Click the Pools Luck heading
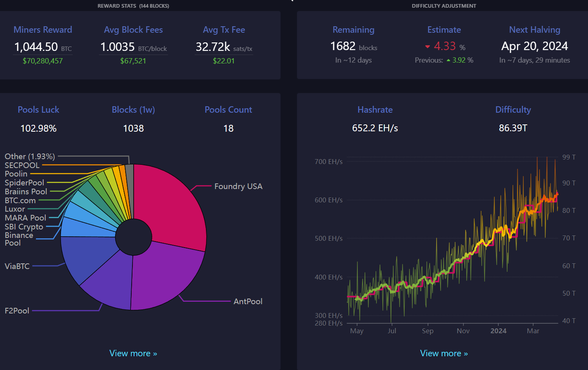The image size is (588, 370). (x=38, y=110)
